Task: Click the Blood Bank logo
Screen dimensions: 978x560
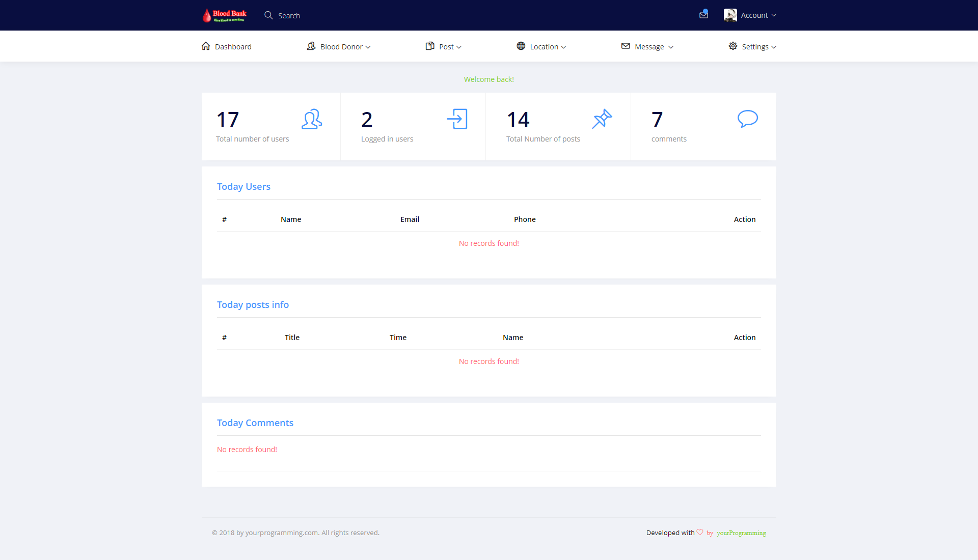Action: click(224, 15)
